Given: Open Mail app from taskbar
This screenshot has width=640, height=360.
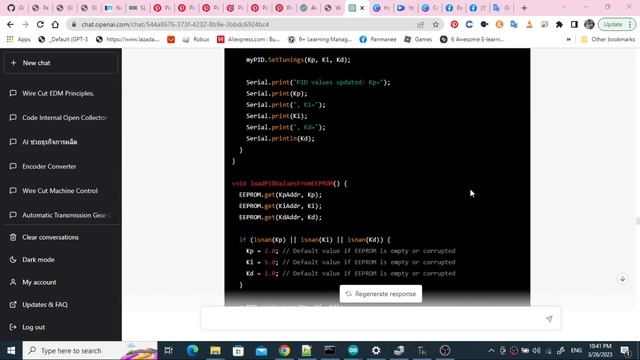Looking at the screenshot, I should tap(261, 351).
